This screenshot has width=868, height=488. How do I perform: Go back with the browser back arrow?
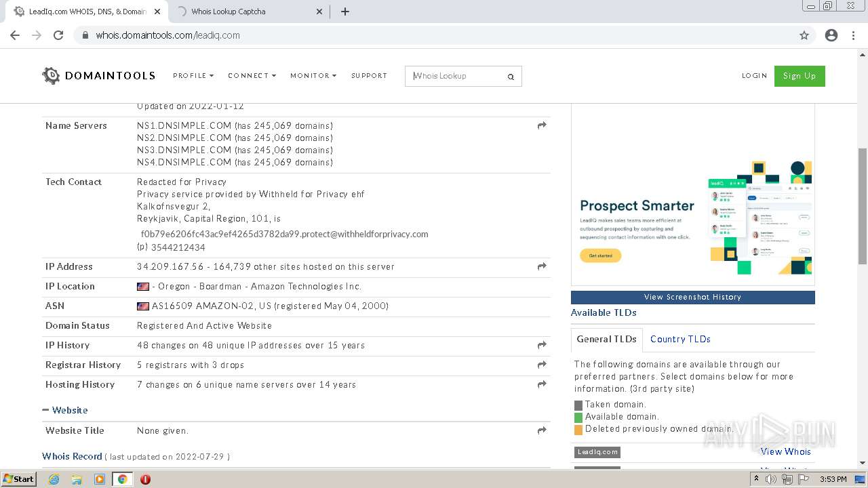15,35
